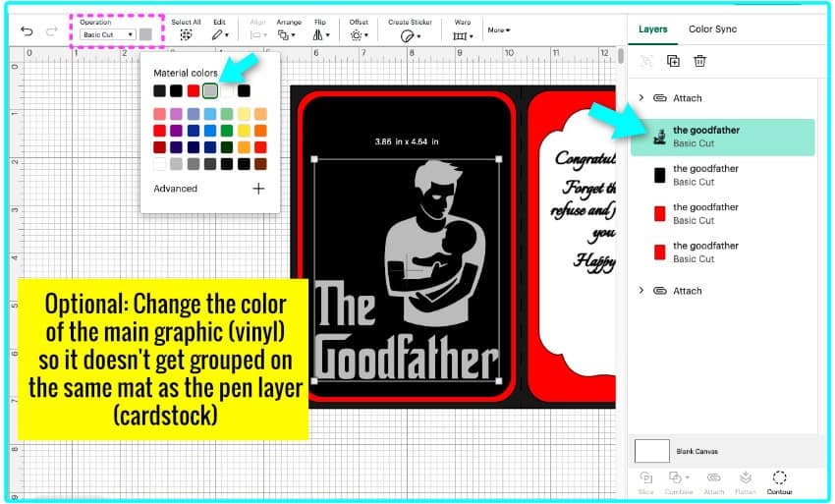Click the Blank Canvas thumbnail

(x=652, y=451)
